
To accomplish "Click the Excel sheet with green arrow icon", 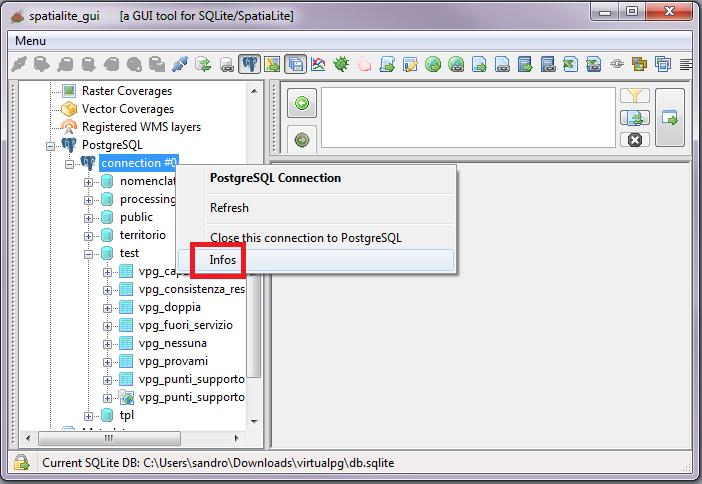I will tap(571, 64).
